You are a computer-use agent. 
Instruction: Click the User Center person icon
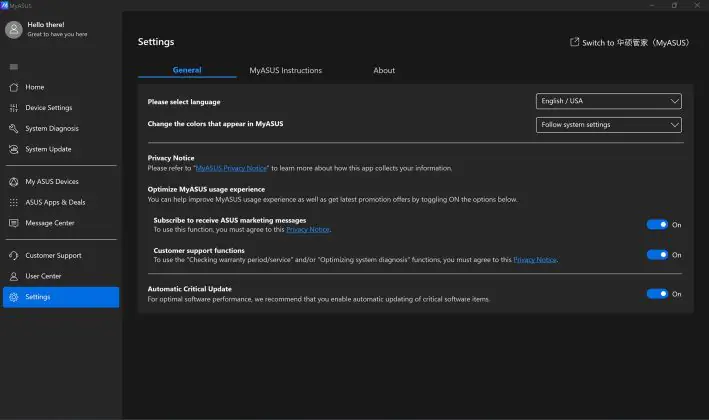coord(14,276)
